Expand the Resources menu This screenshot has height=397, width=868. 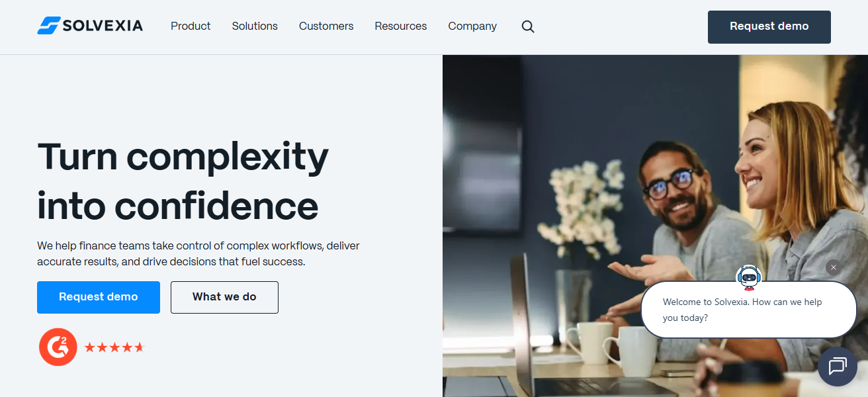[401, 26]
